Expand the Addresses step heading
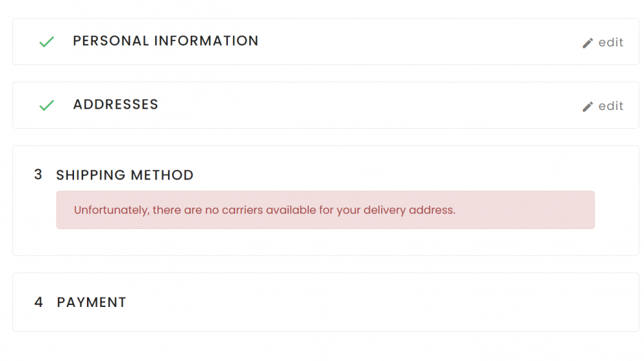 (x=115, y=105)
